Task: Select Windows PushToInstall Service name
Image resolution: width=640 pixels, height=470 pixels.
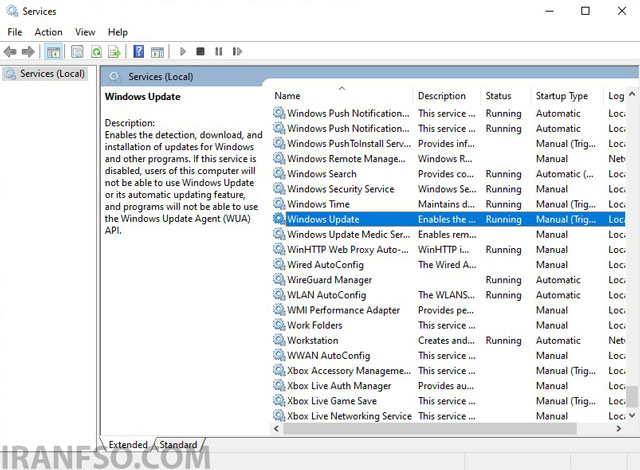Action: pyautogui.click(x=349, y=144)
